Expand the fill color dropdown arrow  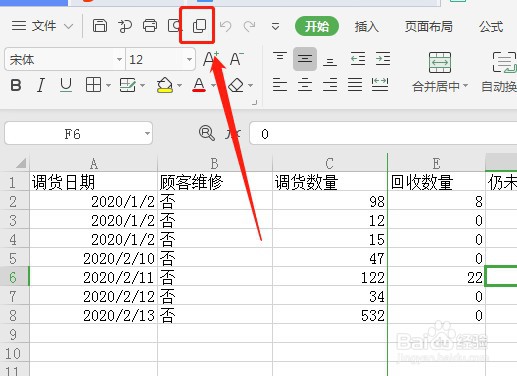click(179, 86)
